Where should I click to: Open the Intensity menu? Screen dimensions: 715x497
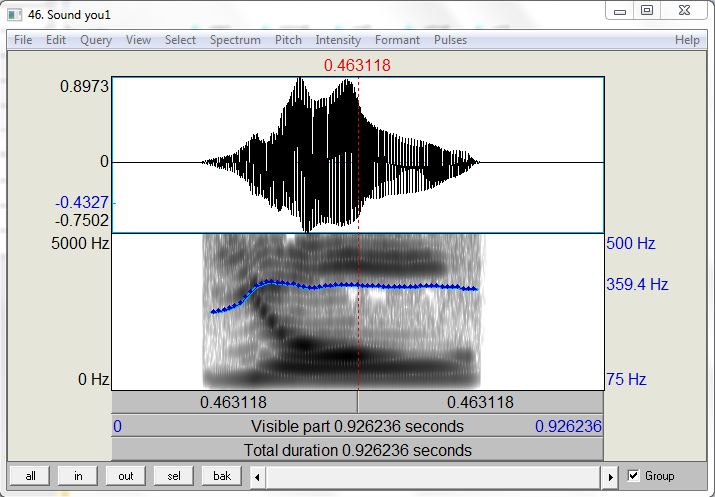click(338, 40)
